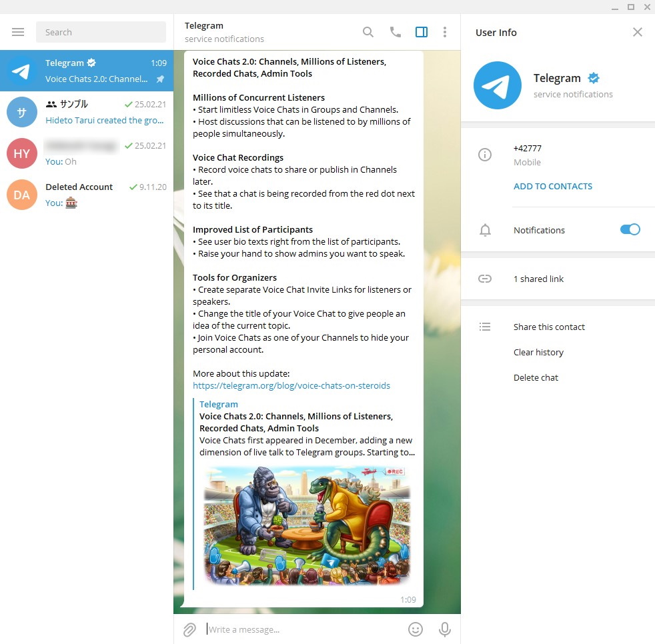The height and width of the screenshot is (644, 655).
Task: Toggle the pinned marker on the Telegram chat
Action: (161, 79)
